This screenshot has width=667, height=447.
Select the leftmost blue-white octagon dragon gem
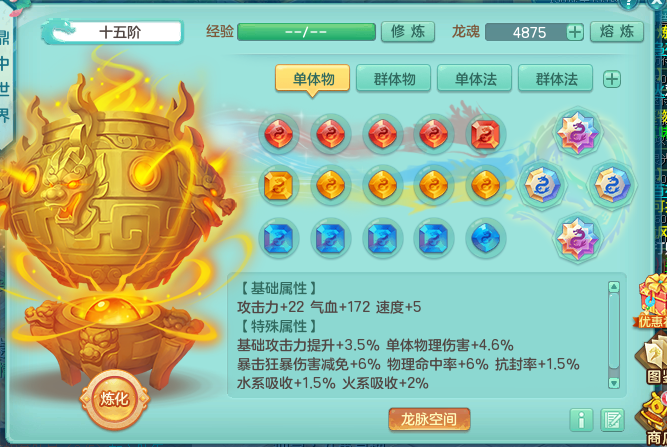pyautogui.click(x=541, y=185)
